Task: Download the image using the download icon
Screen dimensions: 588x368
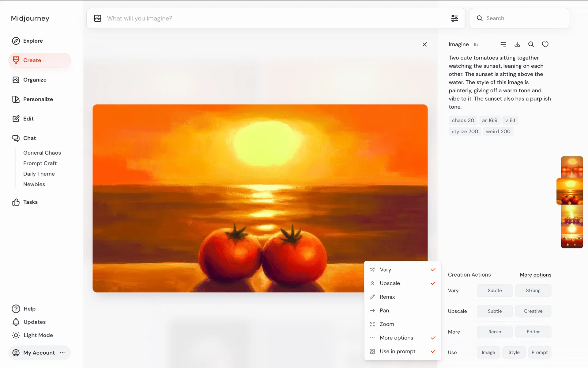Action: tap(517, 44)
